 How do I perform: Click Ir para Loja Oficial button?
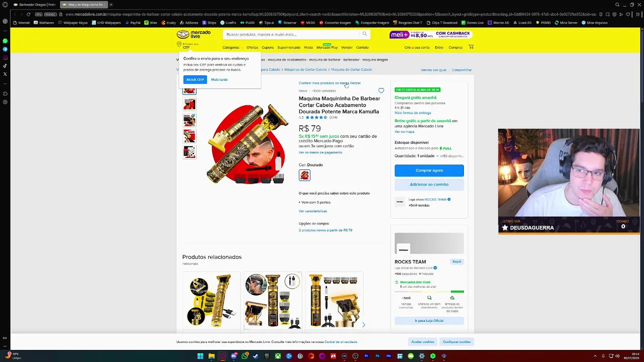pos(429,321)
